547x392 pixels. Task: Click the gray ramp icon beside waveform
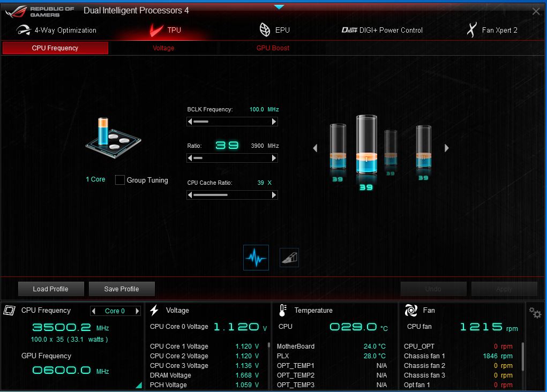click(289, 258)
